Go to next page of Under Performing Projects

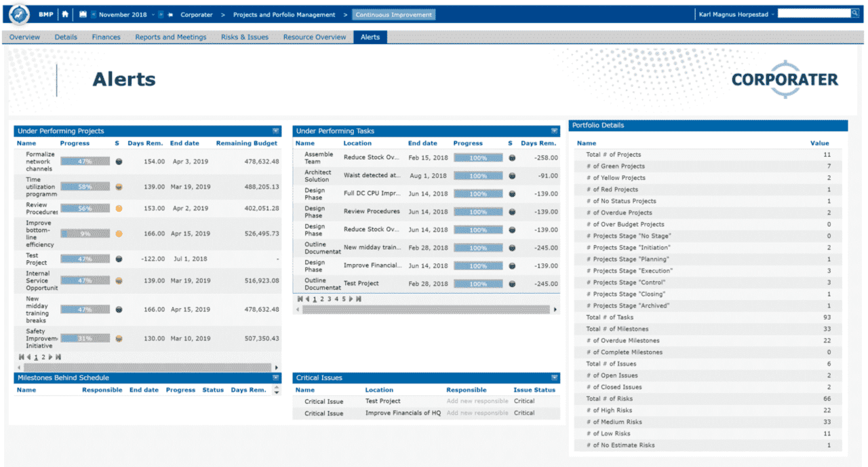(51, 357)
